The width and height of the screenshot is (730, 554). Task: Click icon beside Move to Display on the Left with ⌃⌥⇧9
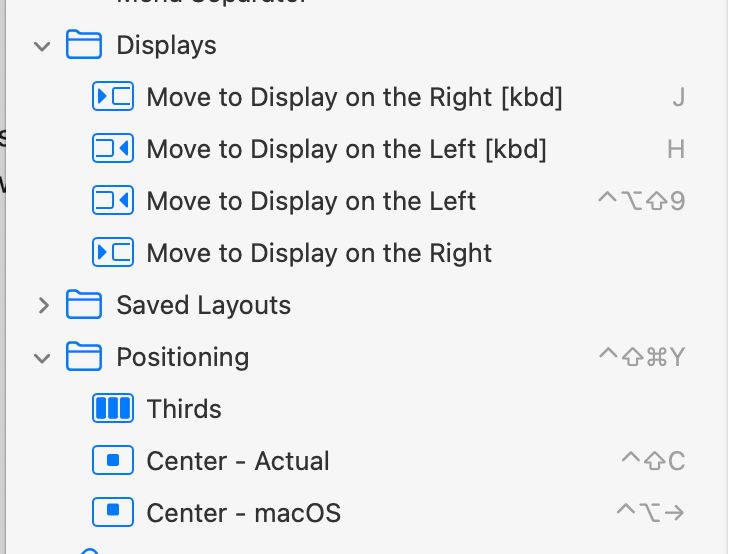[113, 201]
